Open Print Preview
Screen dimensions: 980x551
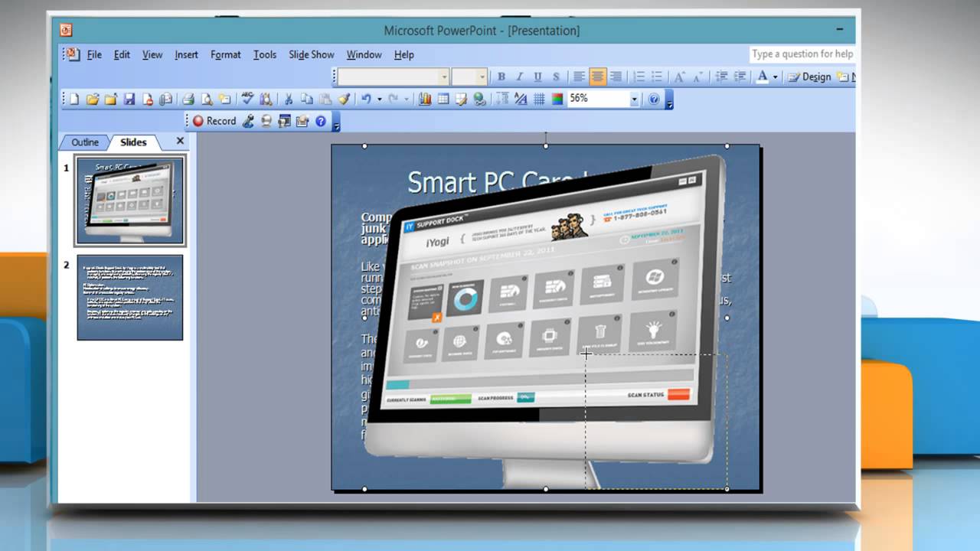207,99
